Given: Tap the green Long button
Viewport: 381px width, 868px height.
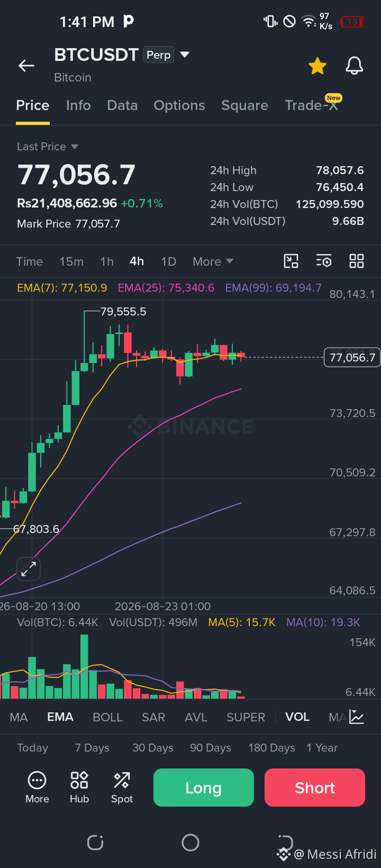Looking at the screenshot, I should pyautogui.click(x=204, y=788).
